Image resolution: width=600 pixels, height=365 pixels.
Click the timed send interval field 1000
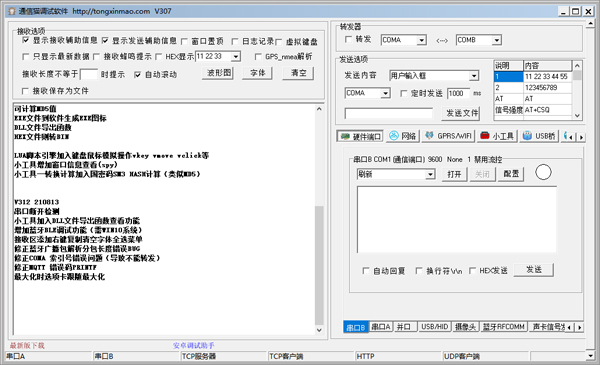(x=459, y=93)
